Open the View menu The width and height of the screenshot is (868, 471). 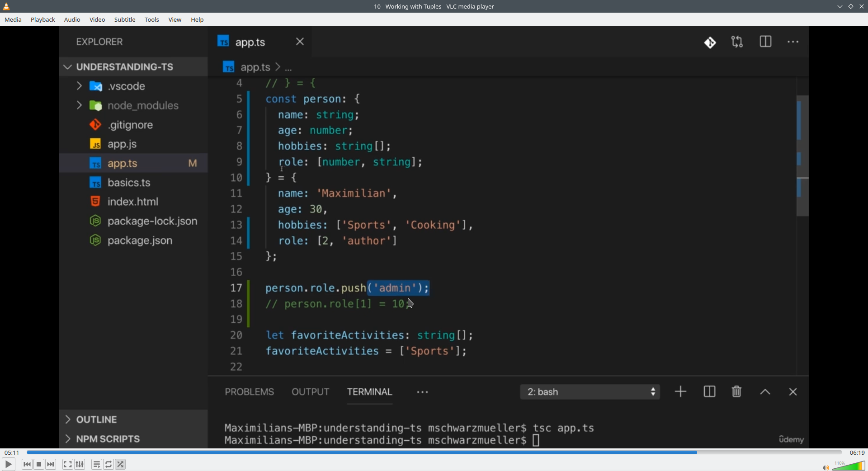click(x=175, y=20)
